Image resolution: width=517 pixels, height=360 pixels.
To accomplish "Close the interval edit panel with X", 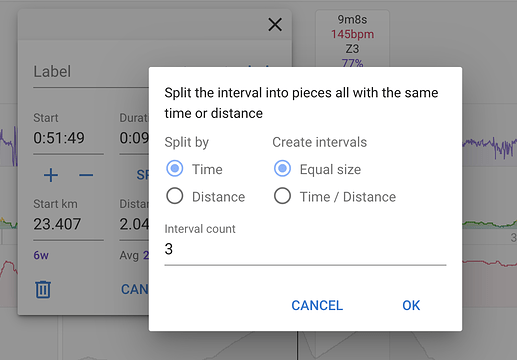I will [275, 25].
